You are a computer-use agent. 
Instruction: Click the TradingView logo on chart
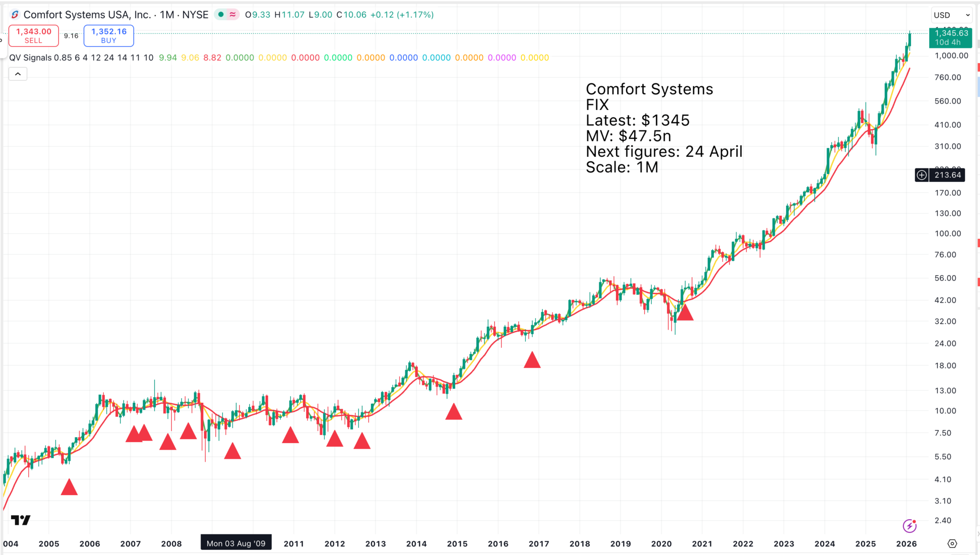pos(21,520)
